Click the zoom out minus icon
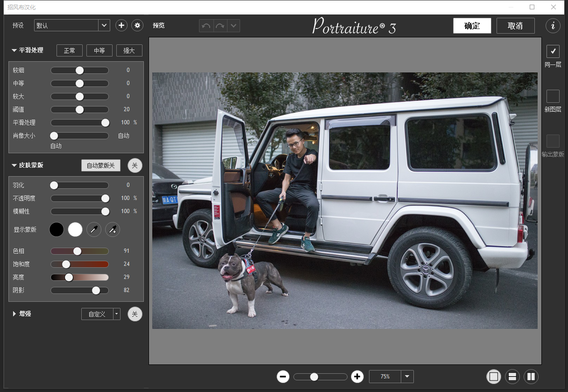568x392 pixels. (x=283, y=377)
